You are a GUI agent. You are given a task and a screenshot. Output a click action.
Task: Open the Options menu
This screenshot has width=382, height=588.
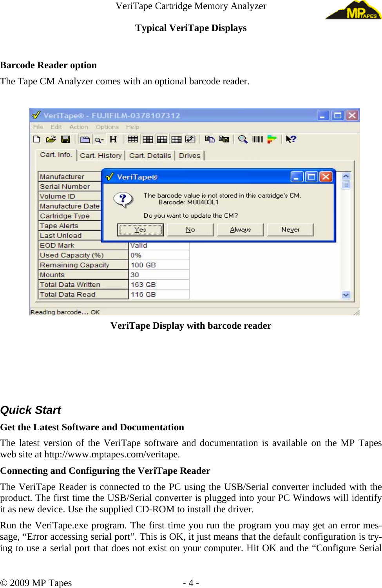point(107,127)
